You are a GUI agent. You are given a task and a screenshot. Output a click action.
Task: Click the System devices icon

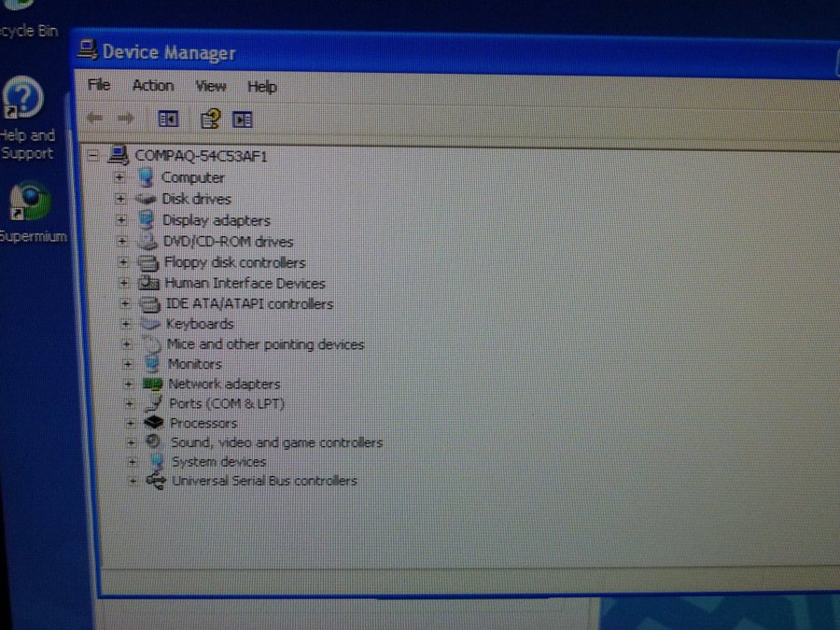pyautogui.click(x=157, y=461)
